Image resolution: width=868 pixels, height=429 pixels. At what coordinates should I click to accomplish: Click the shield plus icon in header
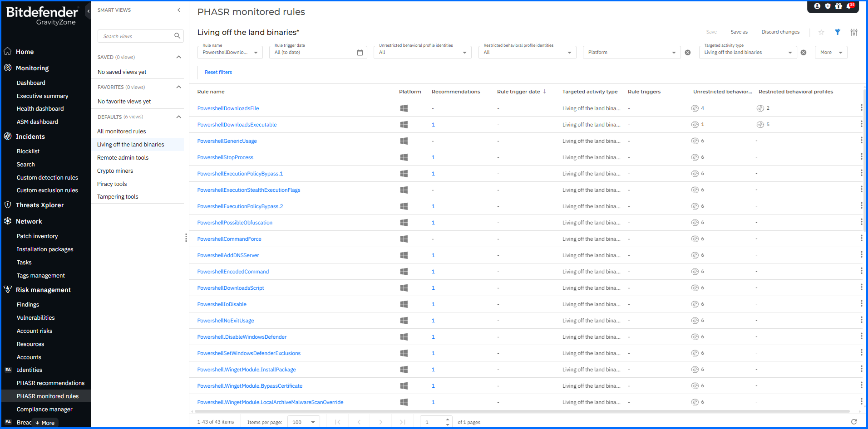pyautogui.click(x=828, y=6)
